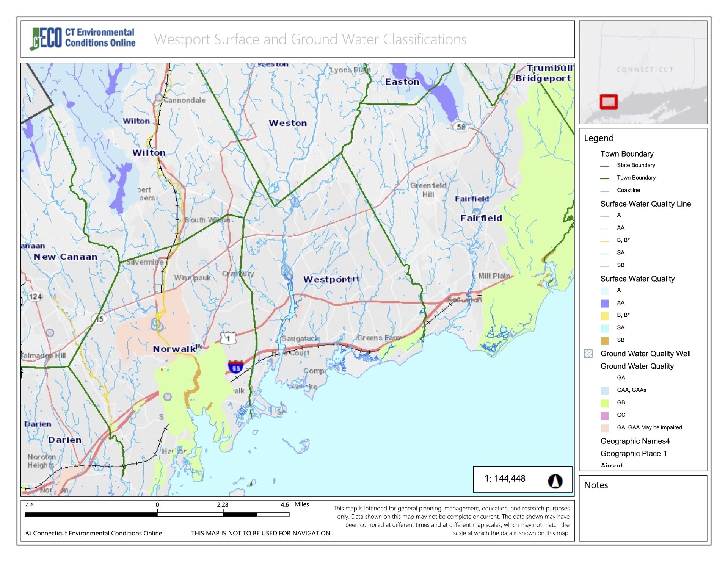Click the Saugatuck place label
728x562 pixels.
300,339
